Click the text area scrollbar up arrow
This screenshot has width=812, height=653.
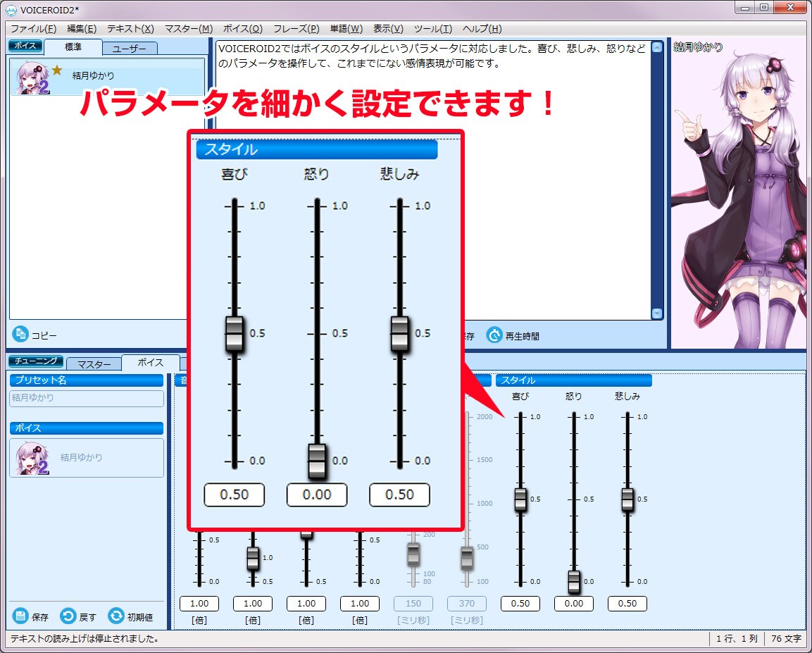(x=656, y=47)
